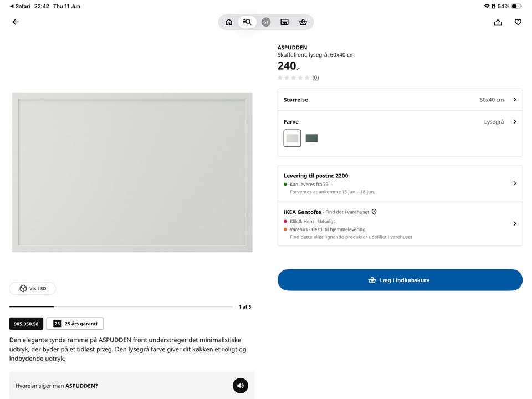The image size is (532, 399).
Task: Click Læg i indkøbskurv button
Action: click(x=400, y=280)
